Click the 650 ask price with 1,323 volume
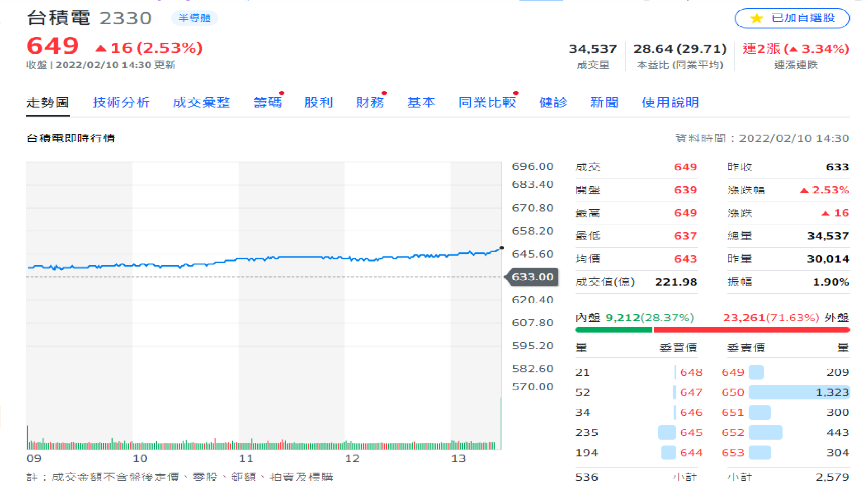The width and height of the screenshot is (868, 488). (x=733, y=392)
